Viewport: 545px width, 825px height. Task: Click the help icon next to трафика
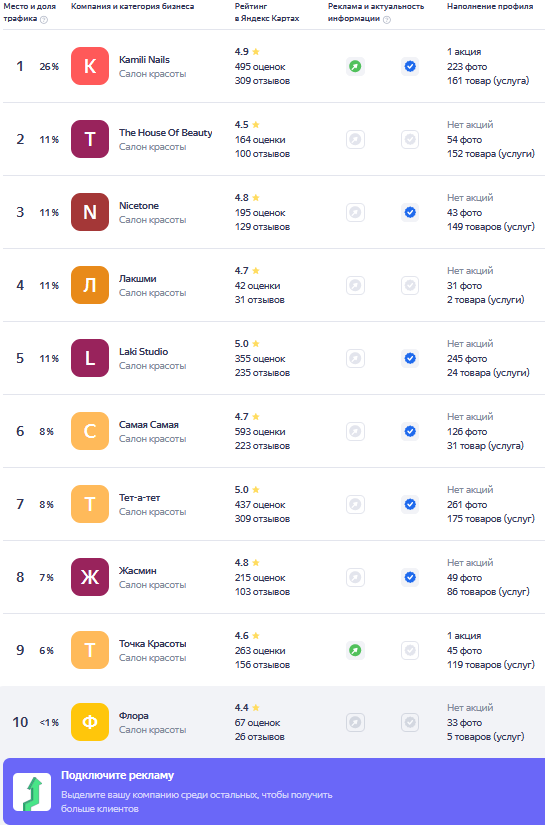coord(44,20)
